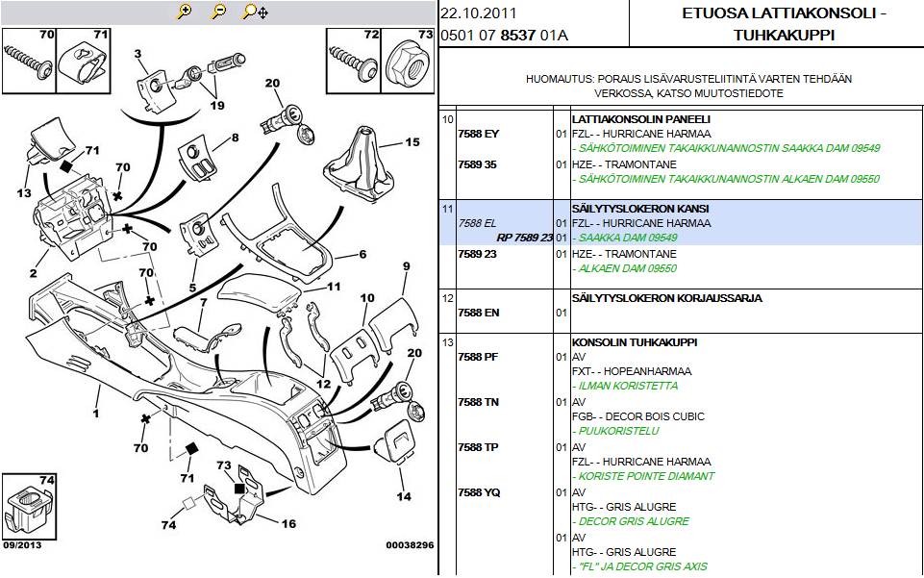Select part number 7589 35

point(477,164)
